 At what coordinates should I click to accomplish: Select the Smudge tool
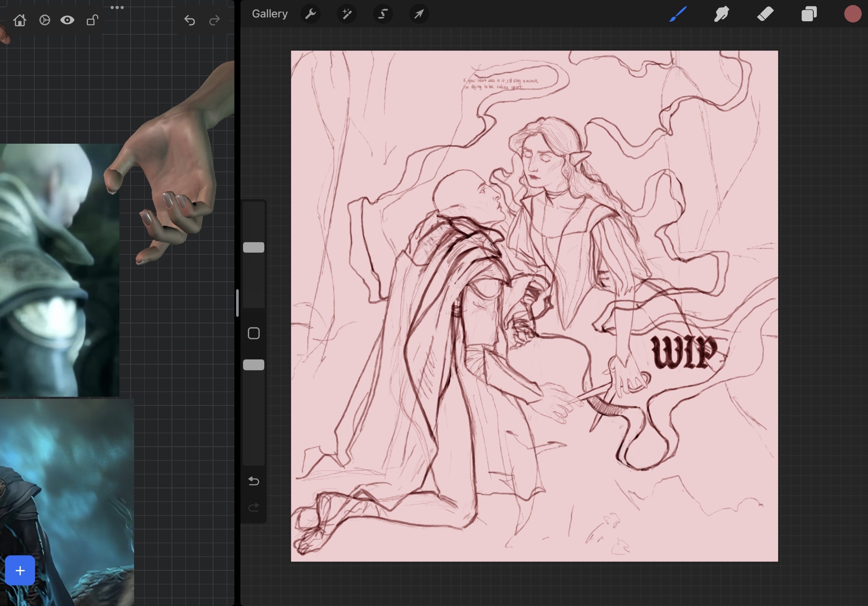pos(721,14)
